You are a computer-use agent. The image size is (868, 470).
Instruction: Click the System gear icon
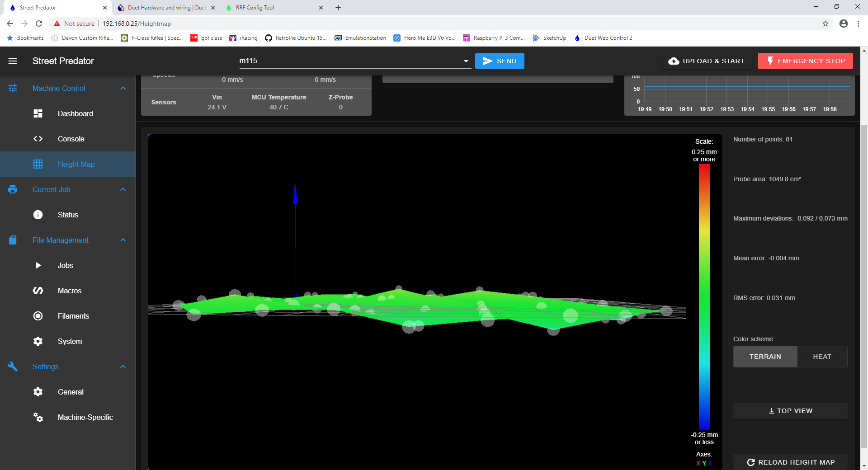tap(38, 341)
